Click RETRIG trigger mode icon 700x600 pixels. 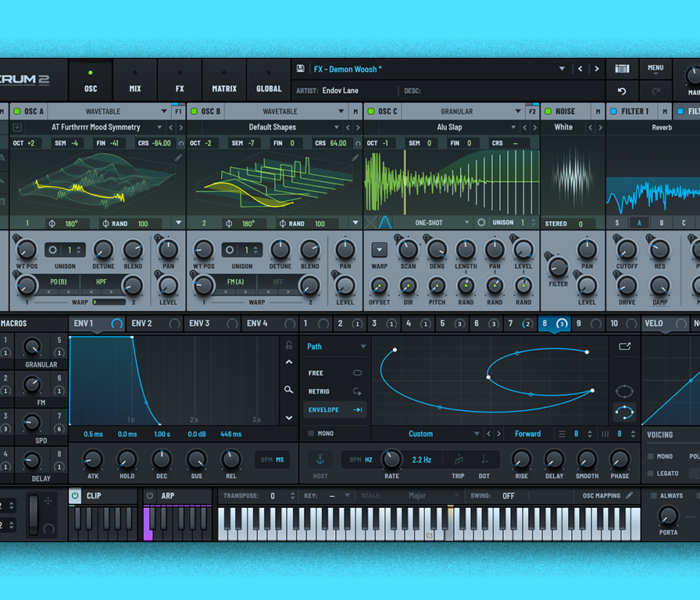pyautogui.click(x=357, y=392)
